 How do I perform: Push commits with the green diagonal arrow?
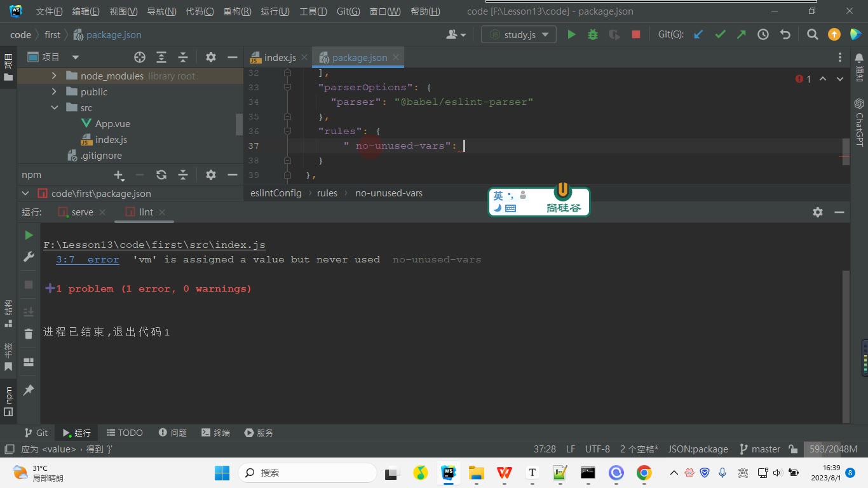coord(742,34)
